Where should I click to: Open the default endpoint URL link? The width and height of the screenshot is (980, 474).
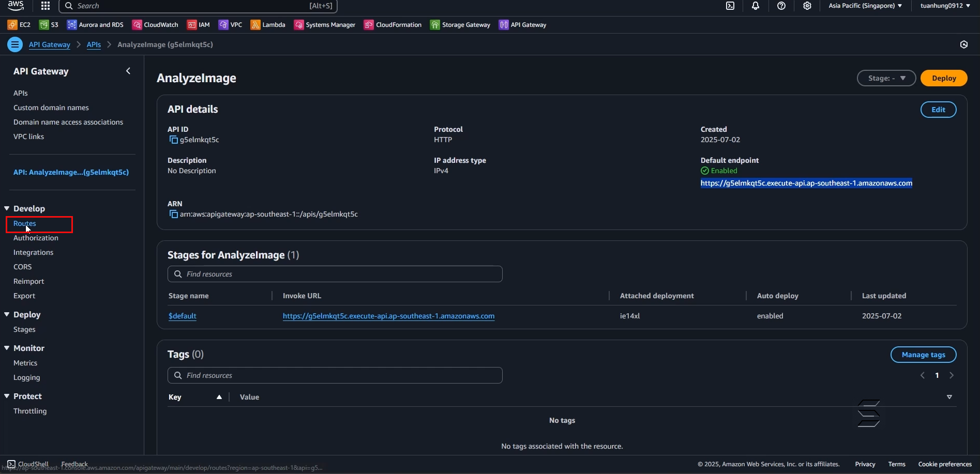806,183
